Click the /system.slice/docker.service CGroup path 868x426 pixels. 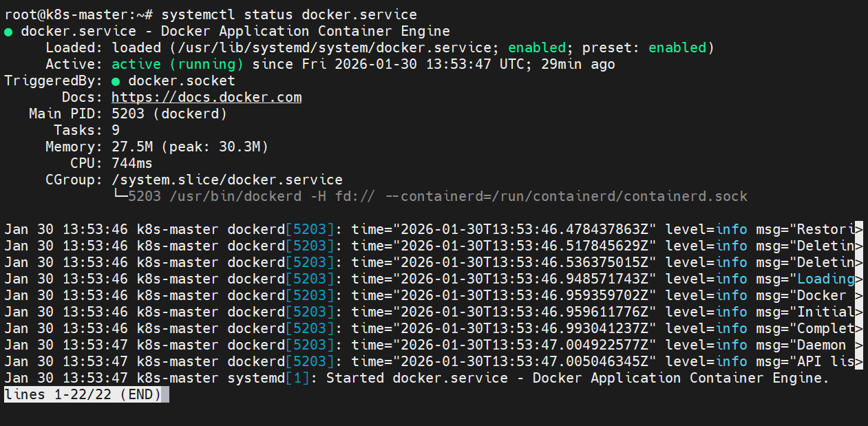(227, 180)
